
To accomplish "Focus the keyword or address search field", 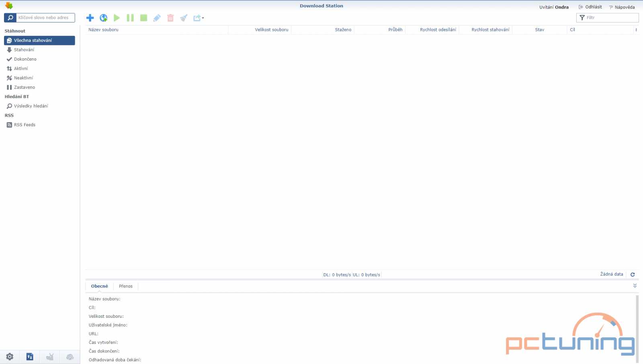I will (45, 18).
